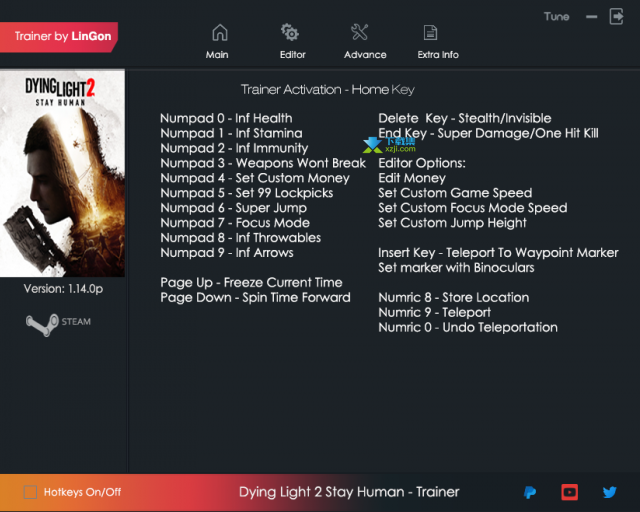
Task: Click End Key - Super Damage line
Action: coord(489,133)
